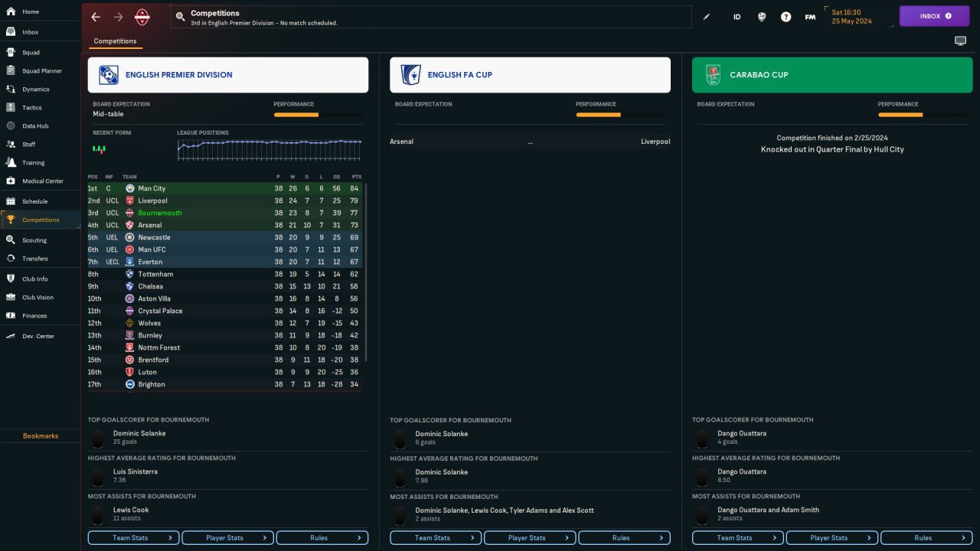Switch to the Competitions tab
Viewport: 980px width, 551px height.
115,41
